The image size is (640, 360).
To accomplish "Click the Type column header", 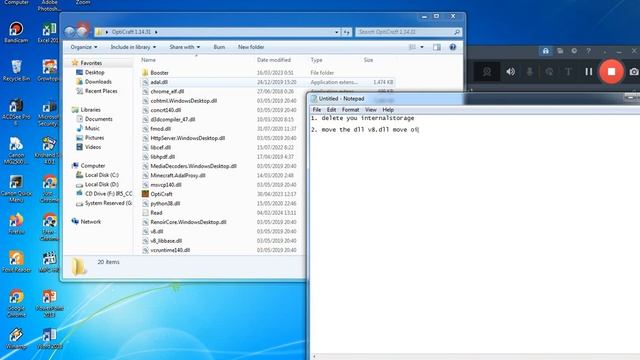I will pos(316,60).
